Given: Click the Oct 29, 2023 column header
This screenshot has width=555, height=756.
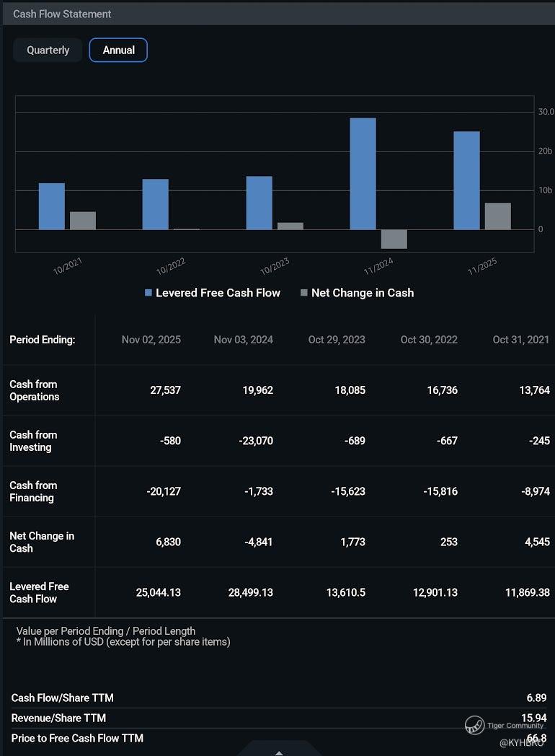Looking at the screenshot, I should (337, 340).
